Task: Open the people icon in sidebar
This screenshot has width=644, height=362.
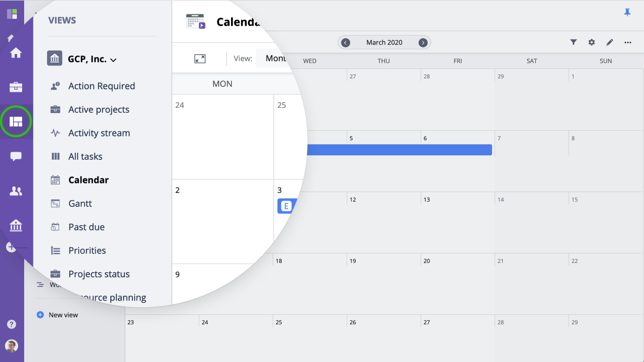Action: coord(16,191)
